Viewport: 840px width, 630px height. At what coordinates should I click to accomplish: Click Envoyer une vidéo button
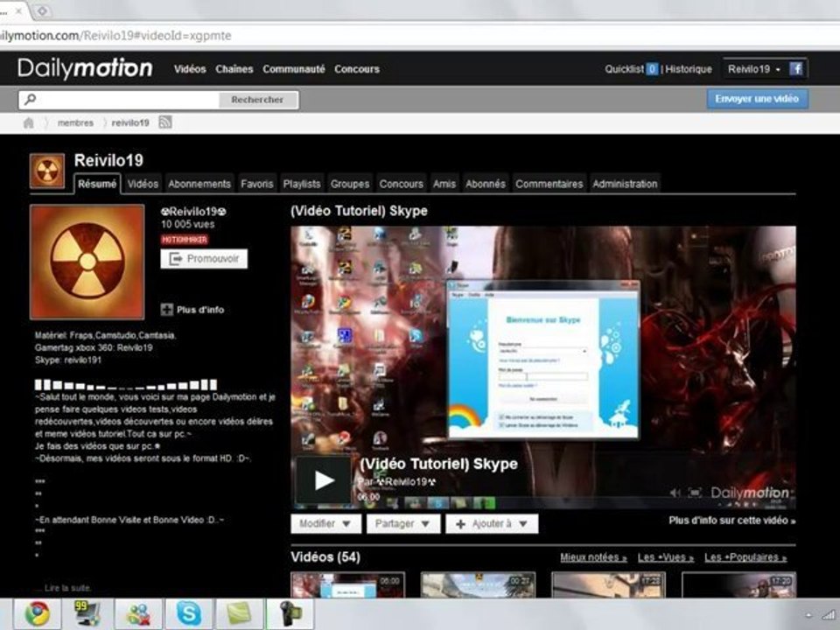757,99
